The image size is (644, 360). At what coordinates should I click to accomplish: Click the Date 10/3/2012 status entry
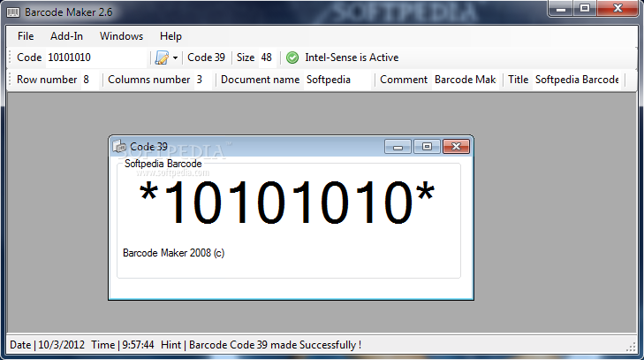(47, 345)
